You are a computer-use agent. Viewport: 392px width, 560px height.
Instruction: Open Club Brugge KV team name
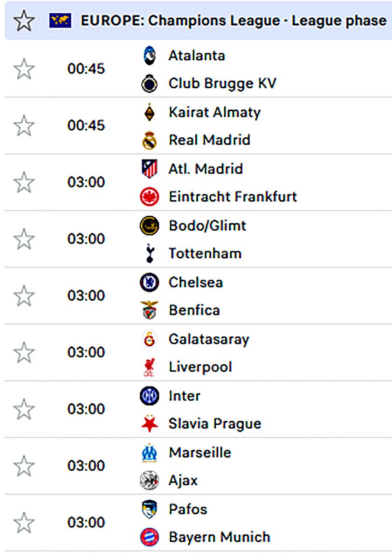222,84
